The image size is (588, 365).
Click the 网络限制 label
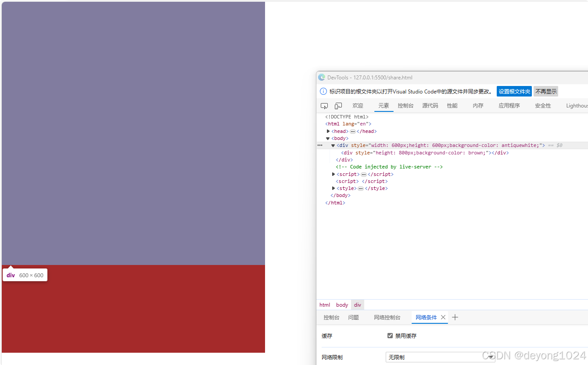332,357
